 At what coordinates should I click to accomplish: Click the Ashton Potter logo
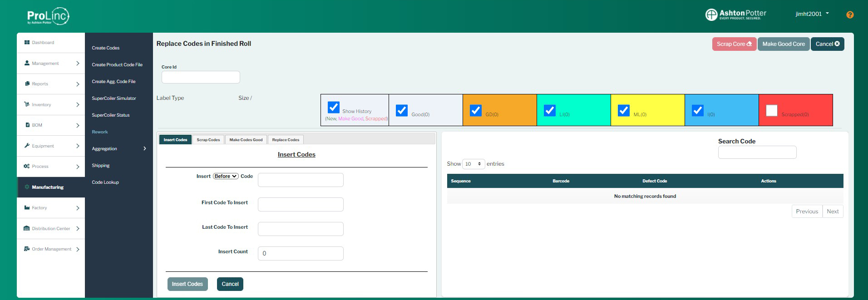(x=736, y=15)
